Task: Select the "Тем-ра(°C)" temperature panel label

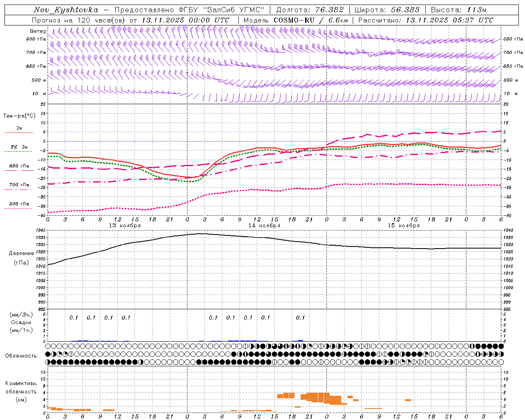Action: pos(19,116)
